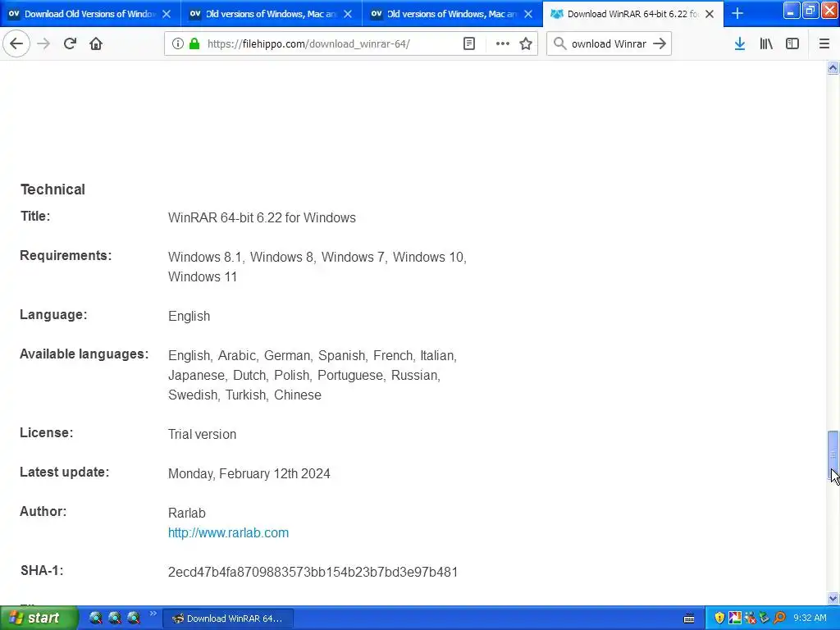Click the third quick launch taskbar icon

134,619
